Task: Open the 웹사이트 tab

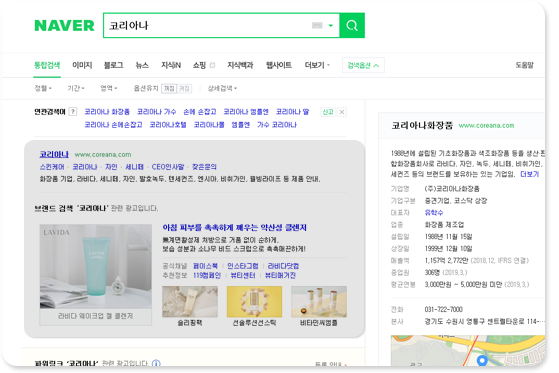Action: [279, 65]
